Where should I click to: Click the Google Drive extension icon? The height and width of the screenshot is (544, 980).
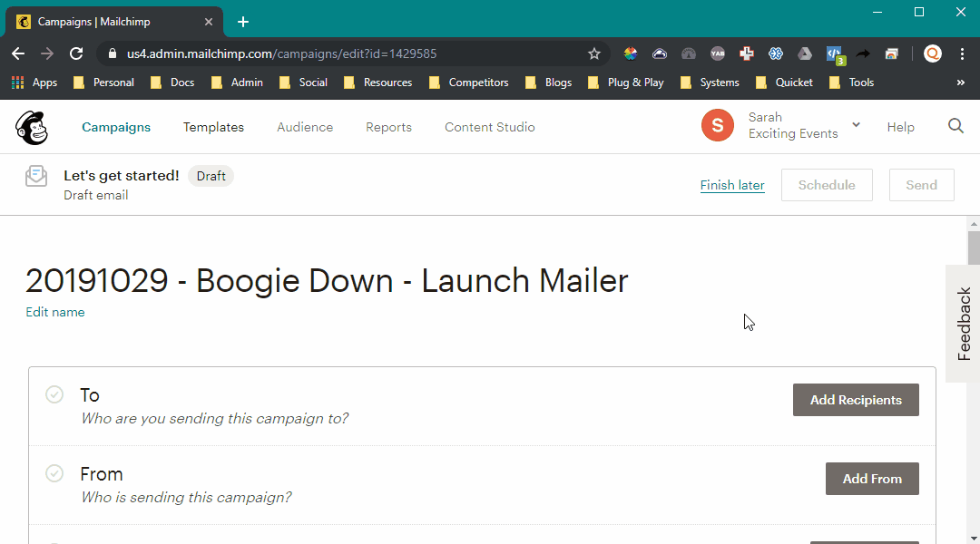[x=804, y=53]
